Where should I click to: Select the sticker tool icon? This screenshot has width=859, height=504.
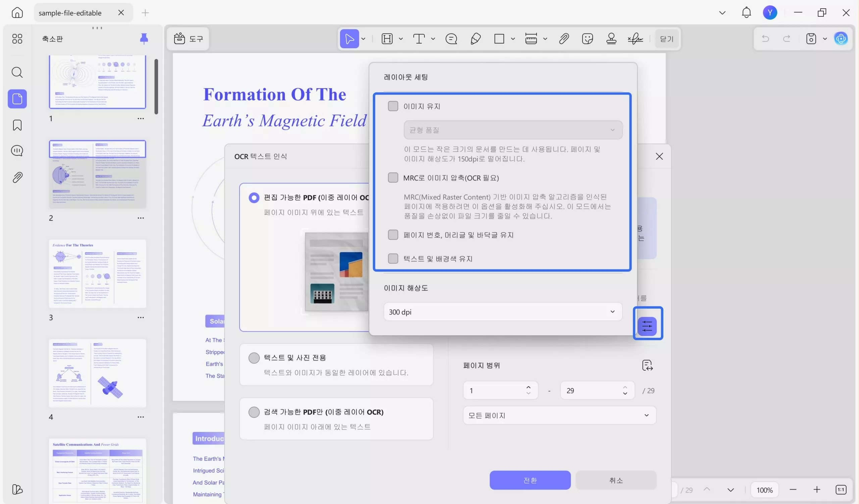pos(587,39)
